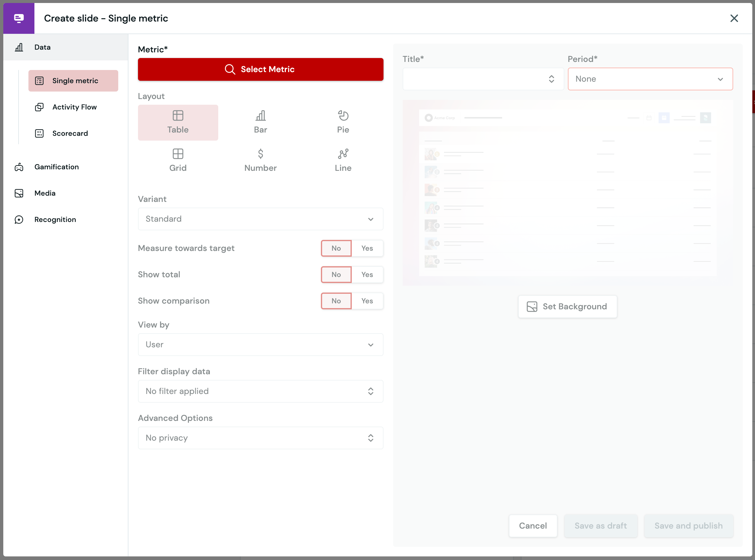Turn on Show comparison via Yes
This screenshot has width=755, height=560.
pos(367,301)
